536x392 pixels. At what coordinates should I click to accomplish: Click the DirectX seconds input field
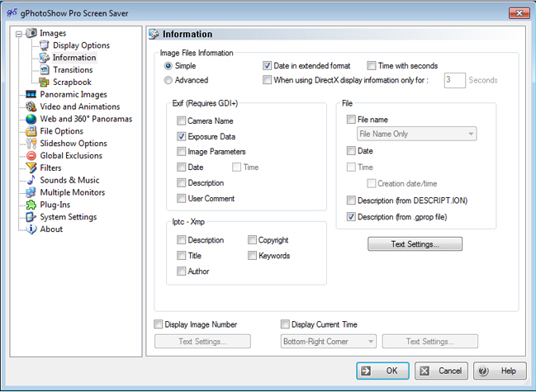tap(453, 81)
